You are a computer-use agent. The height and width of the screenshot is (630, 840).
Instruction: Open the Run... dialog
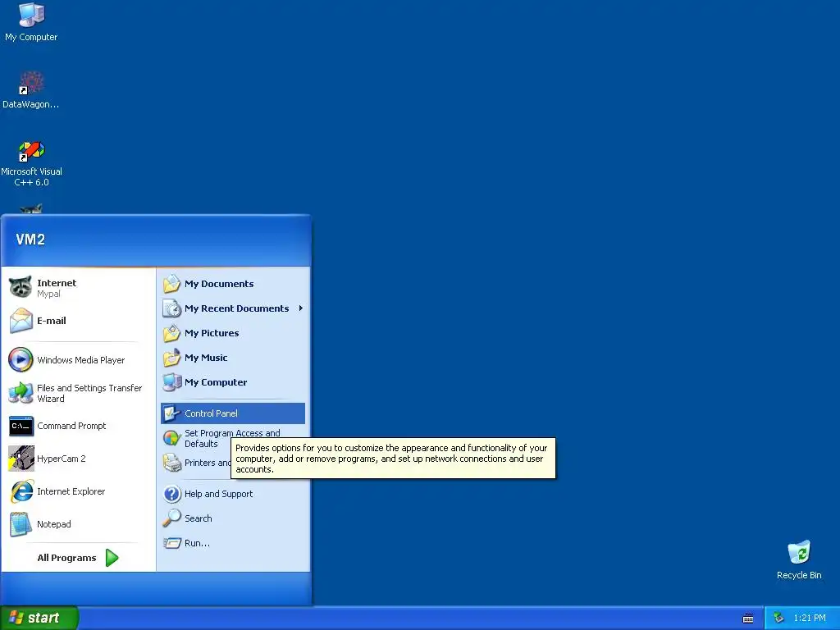[x=232, y=543]
